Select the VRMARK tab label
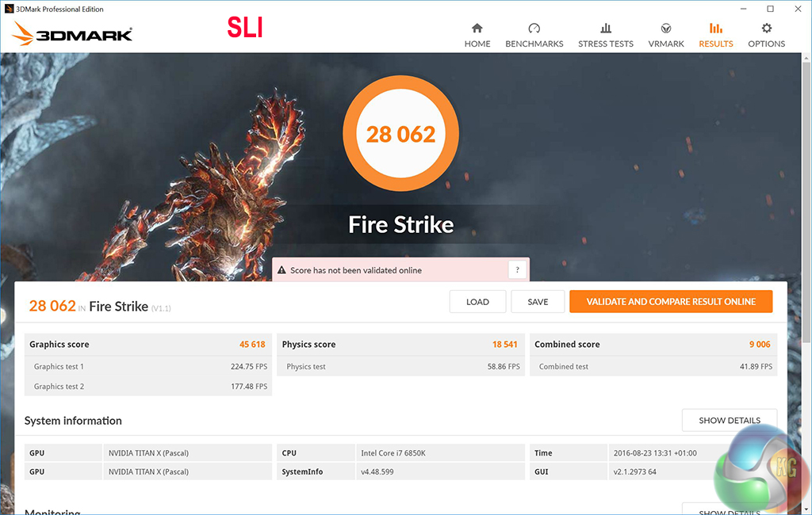Viewport: 812px width, 515px height. (666, 44)
